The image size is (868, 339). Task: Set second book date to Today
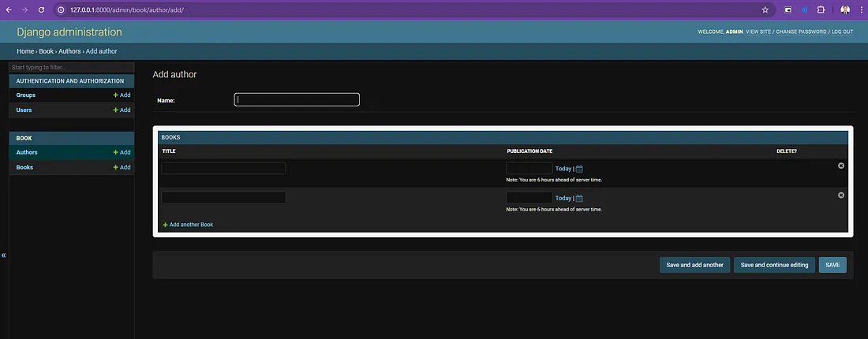563,198
